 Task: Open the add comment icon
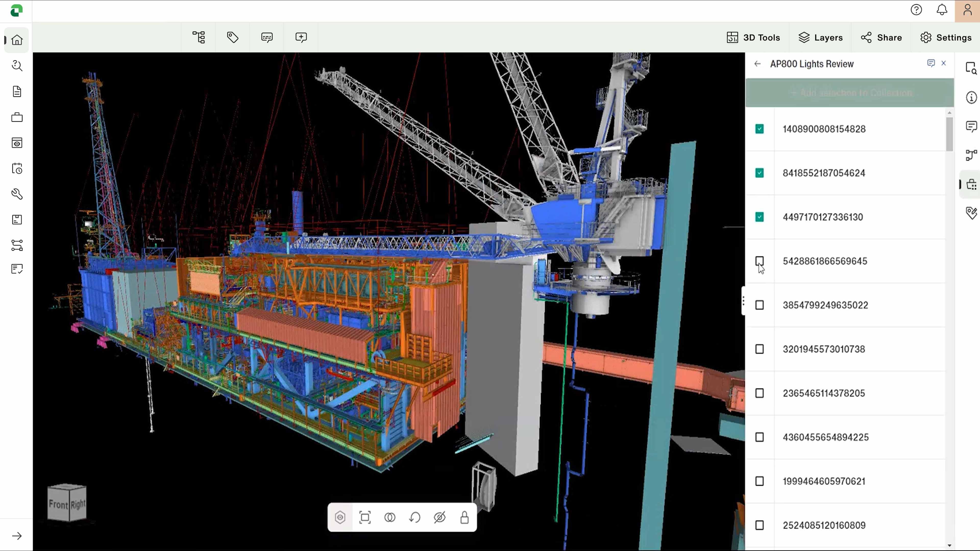pyautogui.click(x=301, y=37)
